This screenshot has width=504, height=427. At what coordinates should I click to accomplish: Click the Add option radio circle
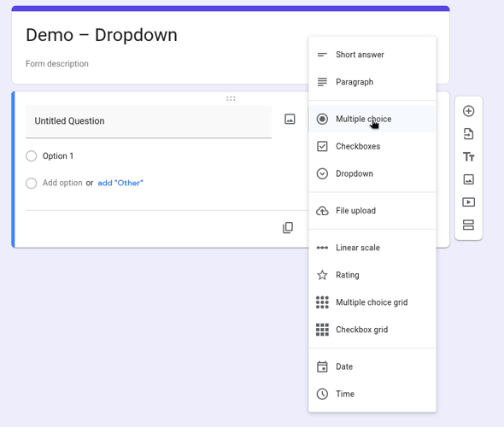pyautogui.click(x=31, y=183)
